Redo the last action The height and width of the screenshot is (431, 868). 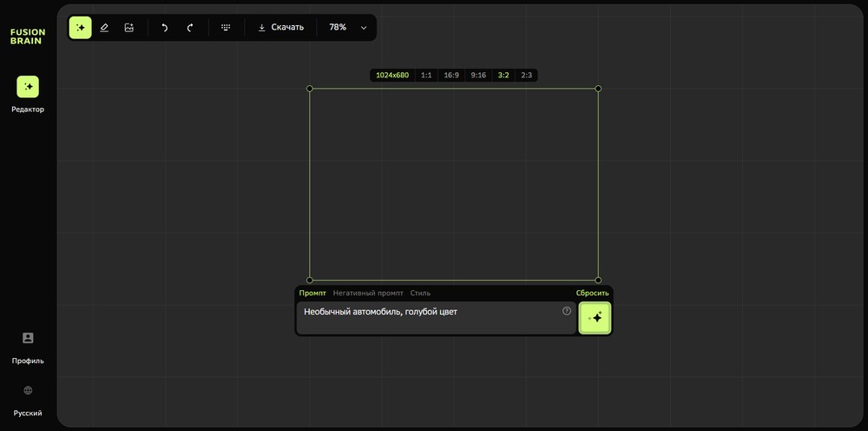[x=190, y=28]
